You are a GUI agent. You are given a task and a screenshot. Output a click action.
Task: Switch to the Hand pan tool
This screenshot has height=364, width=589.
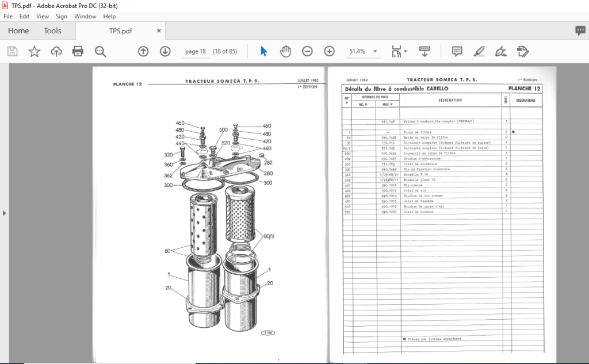[x=285, y=51]
